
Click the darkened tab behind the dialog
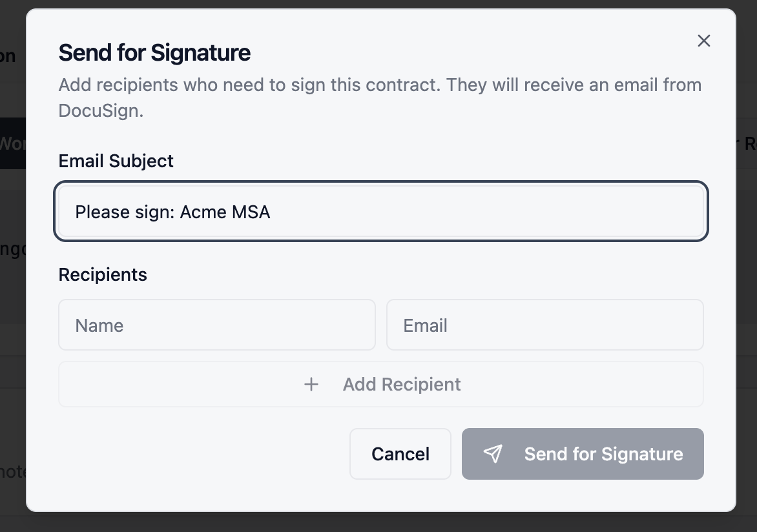coord(13,144)
